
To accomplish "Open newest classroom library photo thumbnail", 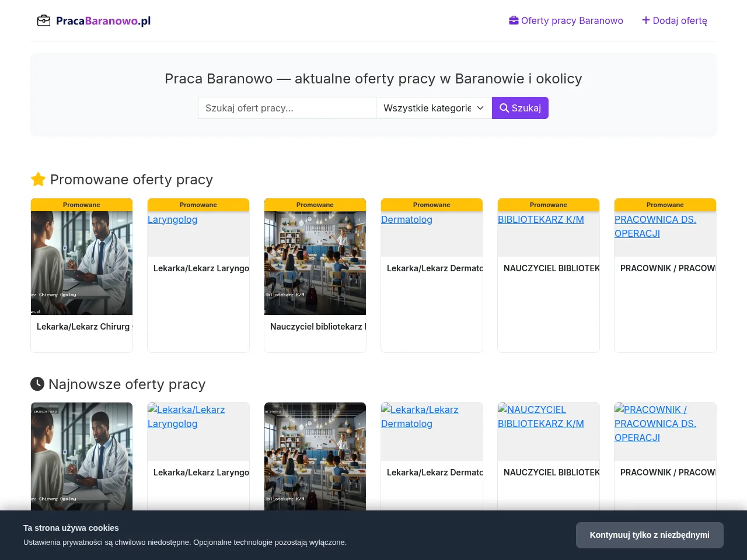I will click(x=315, y=456).
